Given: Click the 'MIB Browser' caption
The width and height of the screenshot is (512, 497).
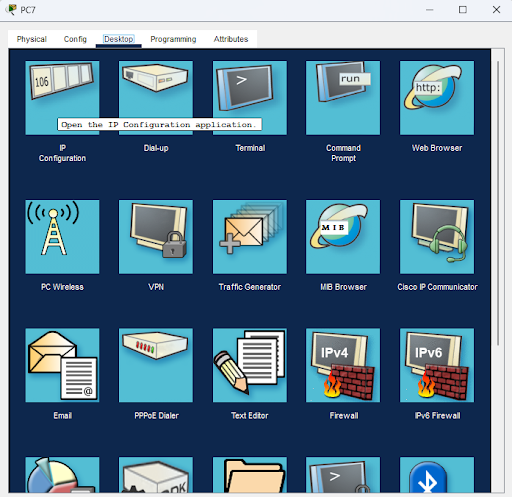Looking at the screenshot, I should click(343, 287).
